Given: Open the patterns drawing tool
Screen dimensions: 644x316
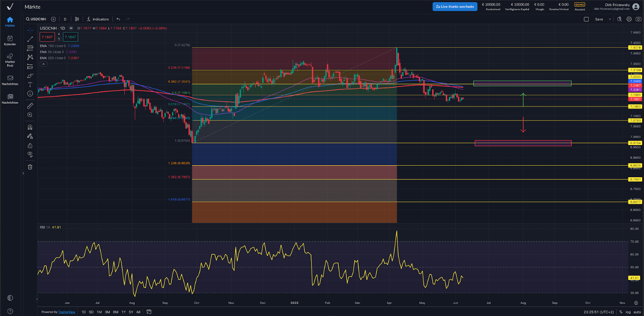Looking at the screenshot, I should [x=30, y=58].
